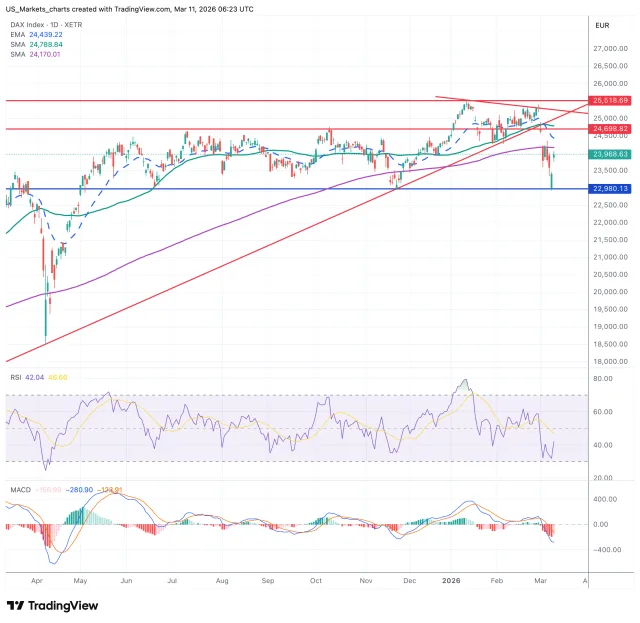Click the 60.00 RSI axis value
Viewport: 640px width, 623px height.
pyautogui.click(x=603, y=412)
